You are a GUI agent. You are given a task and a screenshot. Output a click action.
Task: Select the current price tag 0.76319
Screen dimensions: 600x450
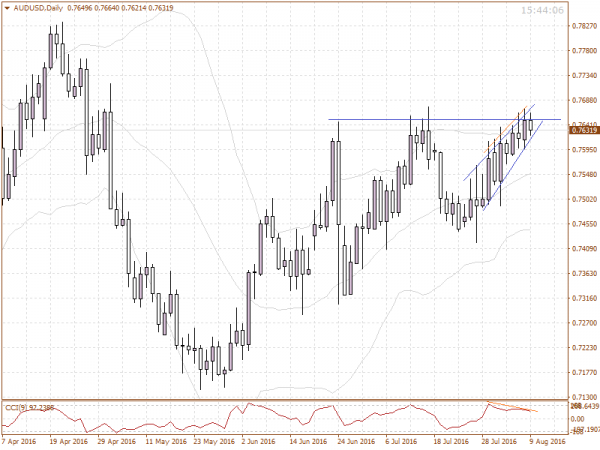tap(584, 131)
